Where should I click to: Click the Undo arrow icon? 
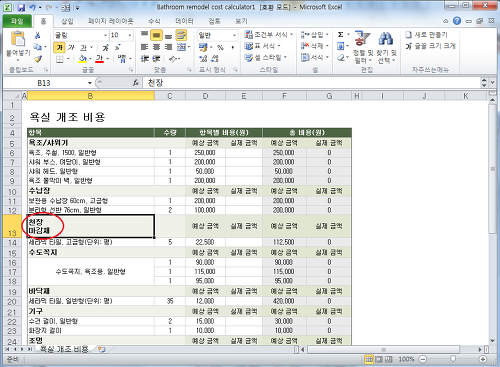point(32,7)
